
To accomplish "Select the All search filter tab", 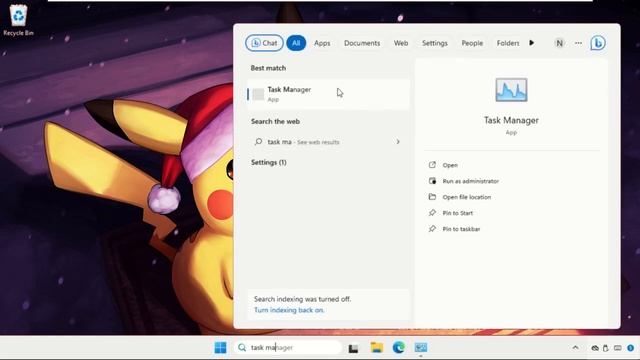I will [x=296, y=43].
